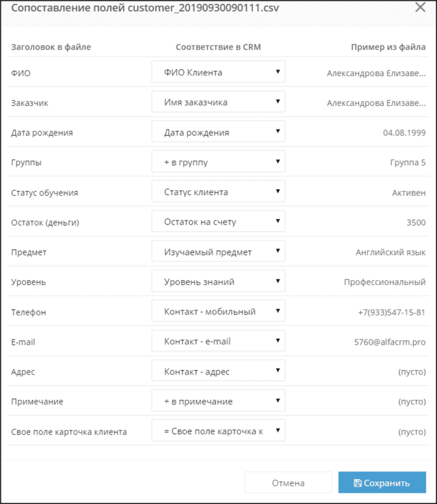Screen dimensions: 437x504
Task: Expand the Статус клиента dropdown
Action: click(x=219, y=191)
